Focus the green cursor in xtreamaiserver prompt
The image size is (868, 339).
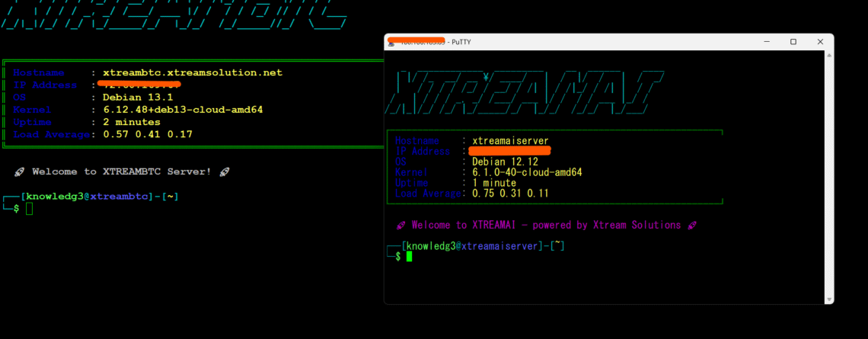[409, 257]
